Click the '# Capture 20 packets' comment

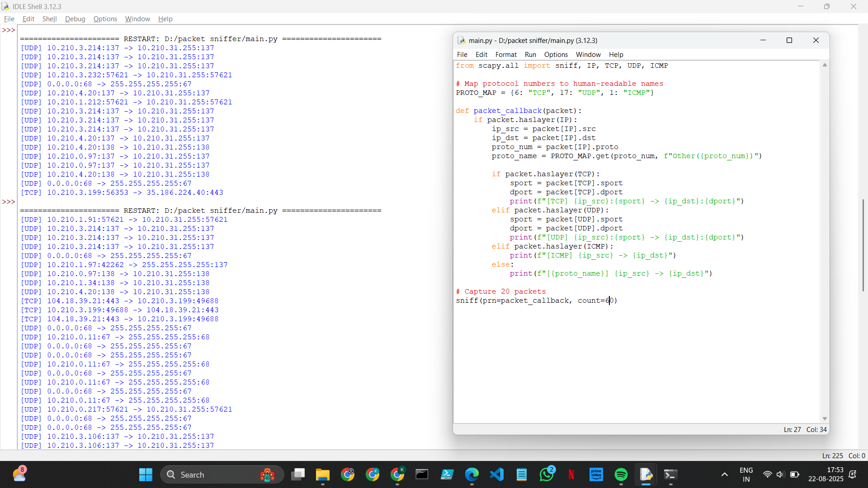[501, 291]
